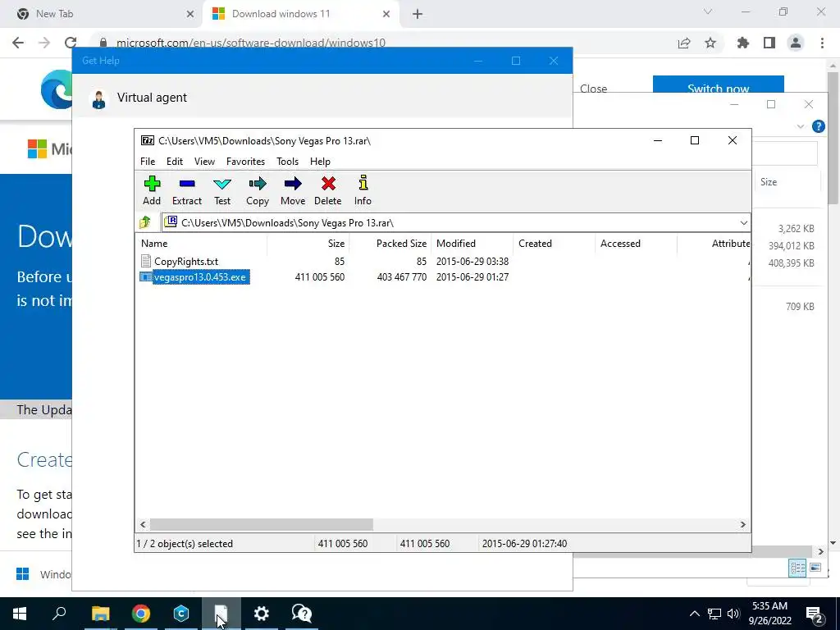Close the New Tab browser tab

click(189, 14)
